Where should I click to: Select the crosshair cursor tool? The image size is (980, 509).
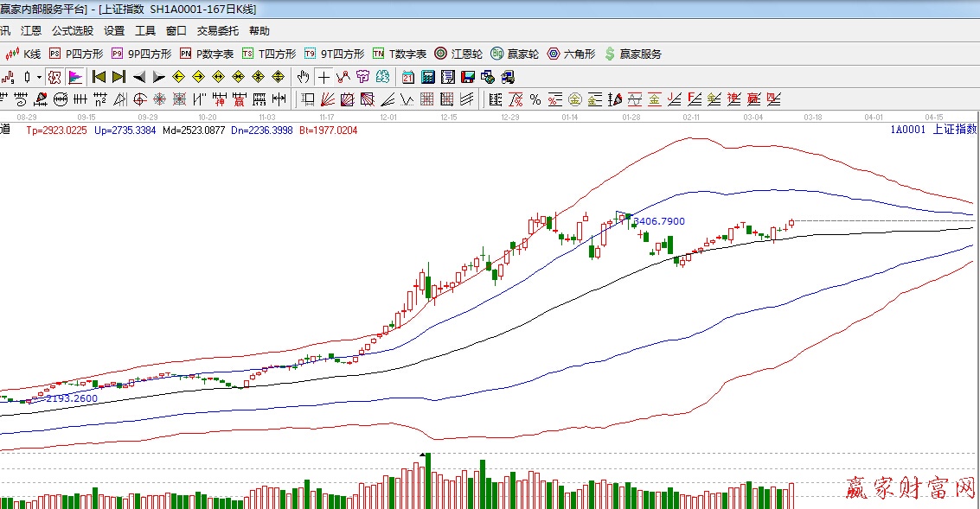coord(323,77)
